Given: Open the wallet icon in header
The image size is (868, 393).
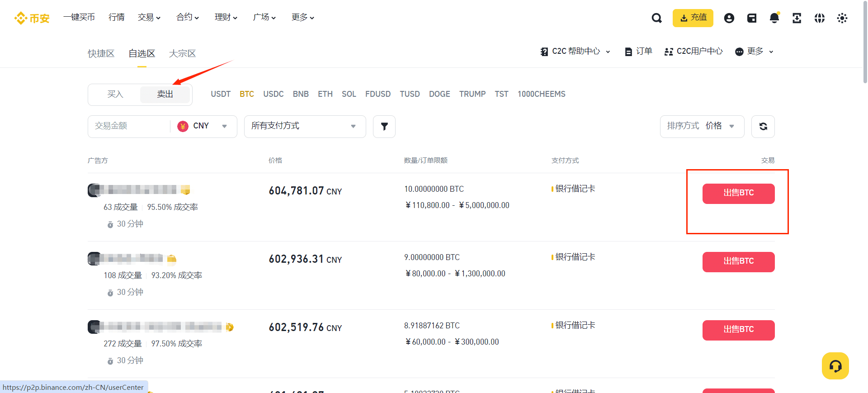Looking at the screenshot, I should point(752,18).
